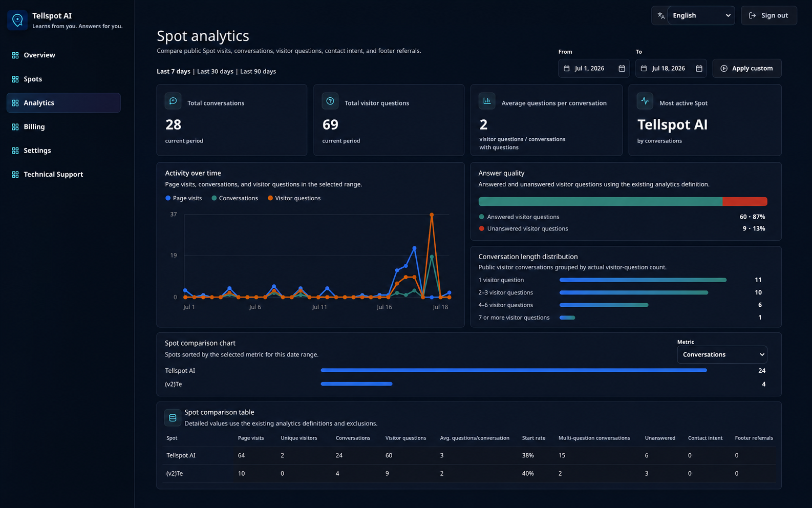812x508 pixels.
Task: Click the Answered visitor questions legend entry
Action: pos(519,217)
